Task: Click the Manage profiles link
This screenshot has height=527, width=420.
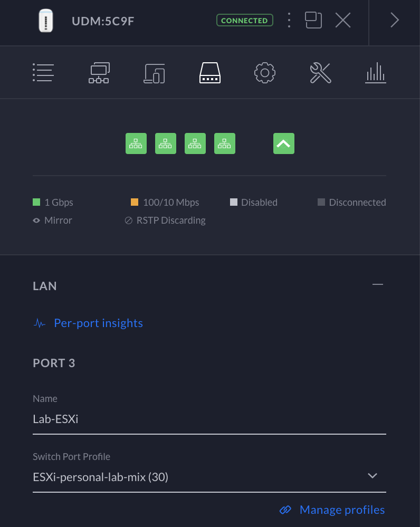Action: coord(342,510)
